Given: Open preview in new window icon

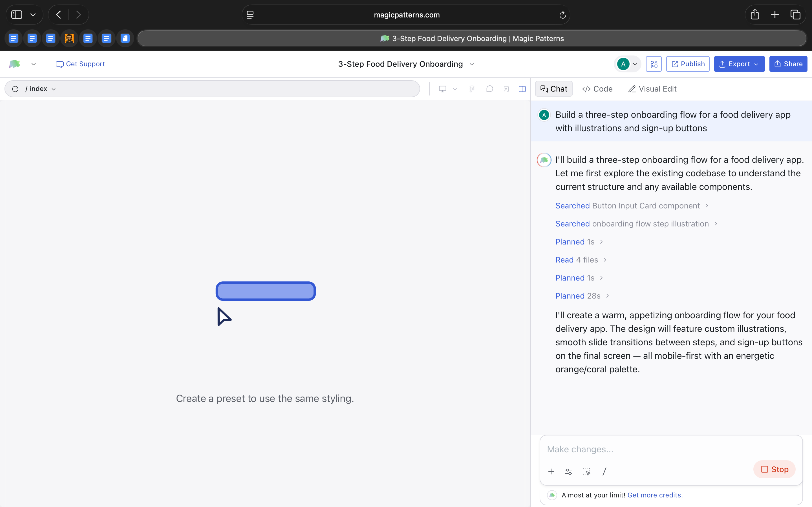Looking at the screenshot, I should tap(506, 89).
